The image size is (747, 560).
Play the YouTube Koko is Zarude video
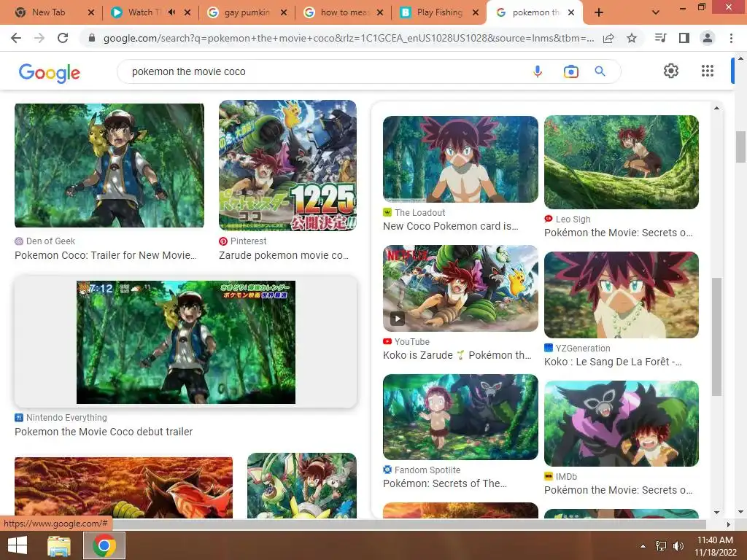tap(398, 318)
